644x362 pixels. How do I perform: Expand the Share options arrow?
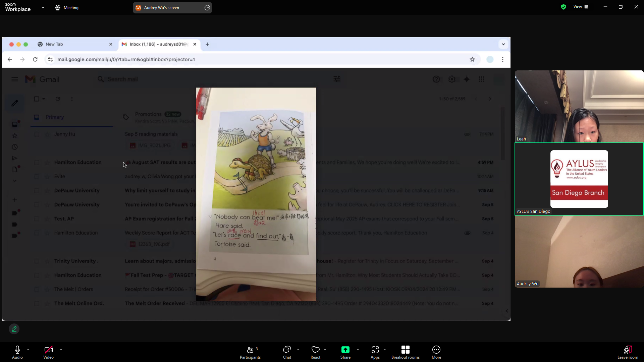358,350
